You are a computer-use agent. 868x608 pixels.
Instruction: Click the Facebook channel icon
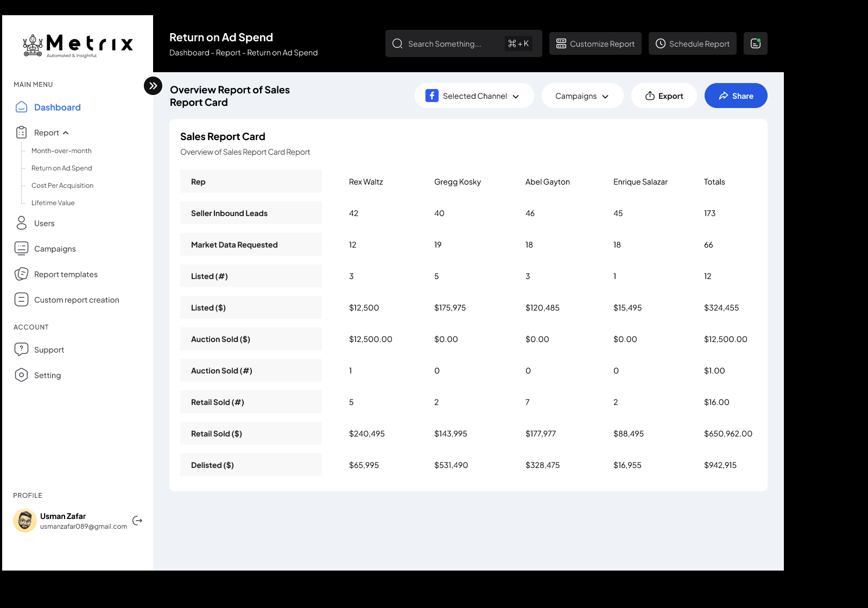pyautogui.click(x=432, y=96)
